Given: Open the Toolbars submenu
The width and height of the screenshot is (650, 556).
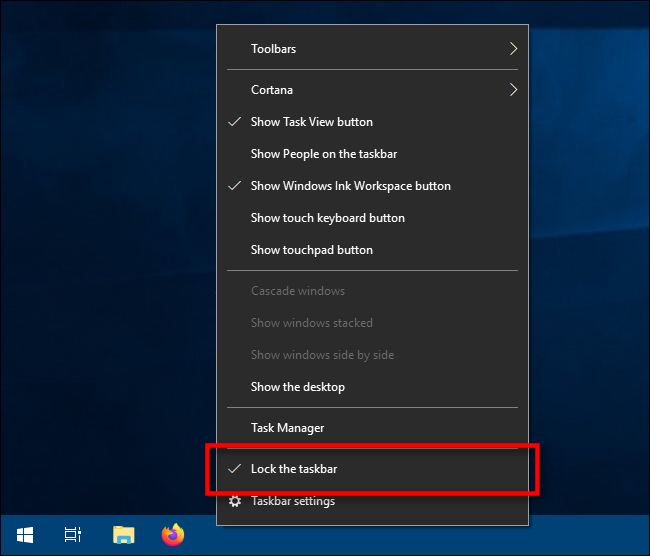Looking at the screenshot, I should point(273,49).
